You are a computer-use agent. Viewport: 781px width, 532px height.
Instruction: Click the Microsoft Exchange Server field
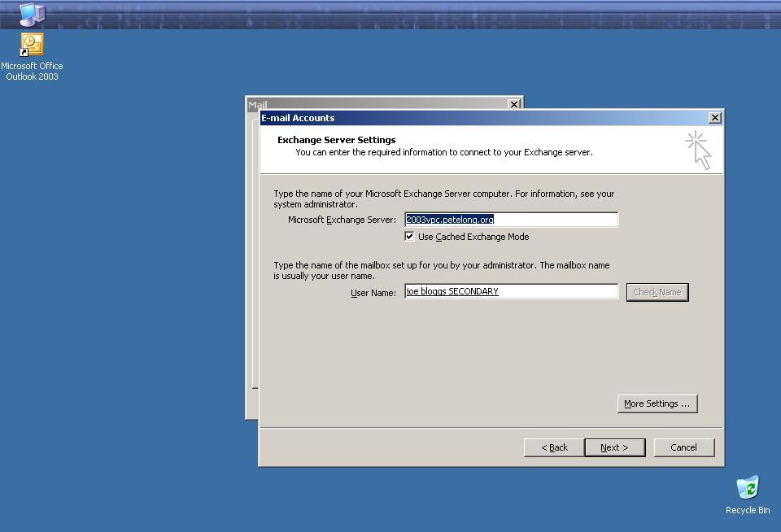pos(512,220)
